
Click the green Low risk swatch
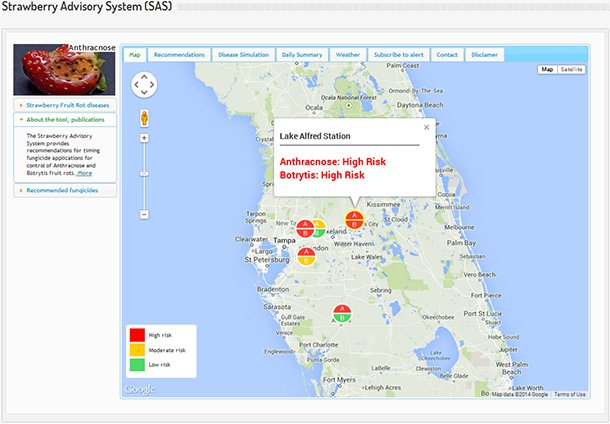point(137,364)
